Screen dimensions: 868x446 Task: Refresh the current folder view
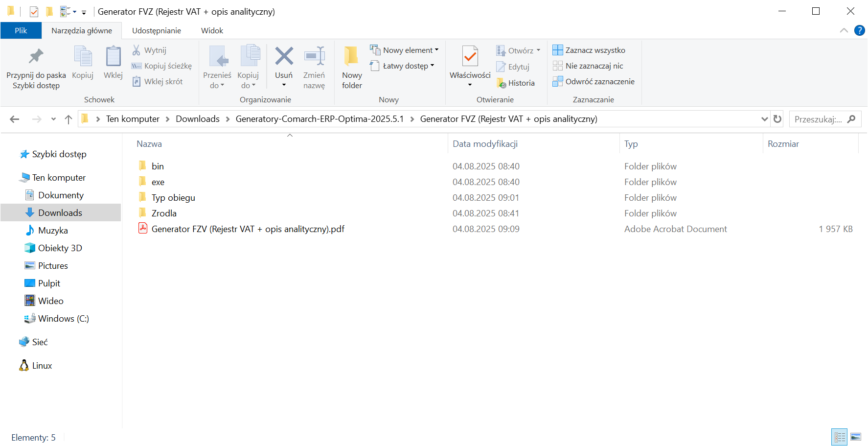click(777, 119)
